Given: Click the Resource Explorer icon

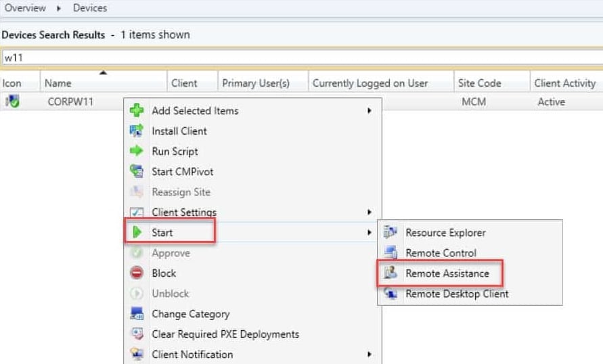Looking at the screenshot, I should tap(390, 232).
